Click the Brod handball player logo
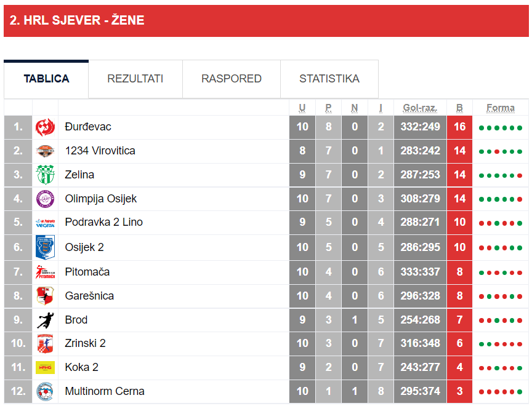Image resolution: width=532 pixels, height=406 pixels. click(45, 320)
